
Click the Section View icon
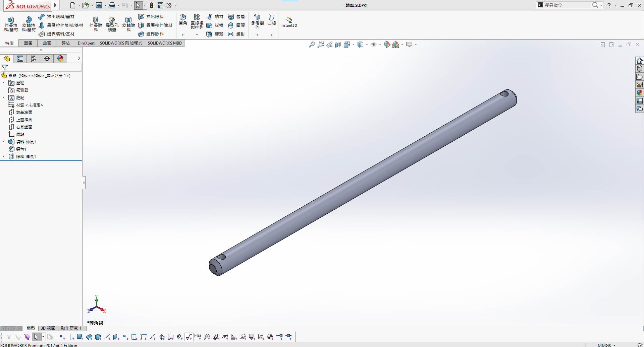338,45
